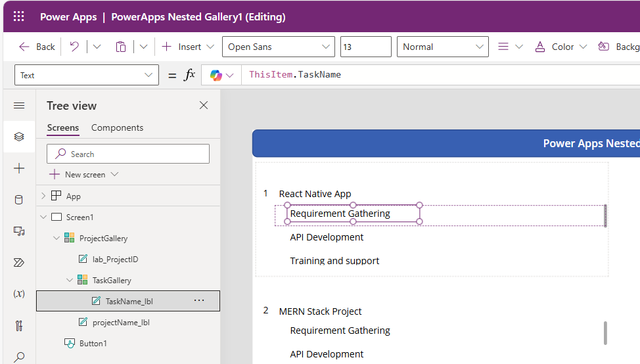The width and height of the screenshot is (640, 364).
Task: Select Button1 in the tree
Action: [93, 344]
